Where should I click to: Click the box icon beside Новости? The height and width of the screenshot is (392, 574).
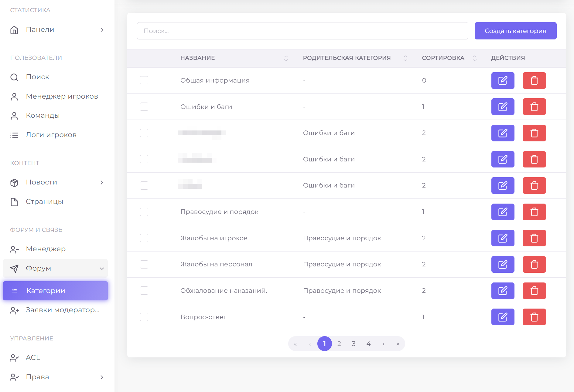pos(14,182)
